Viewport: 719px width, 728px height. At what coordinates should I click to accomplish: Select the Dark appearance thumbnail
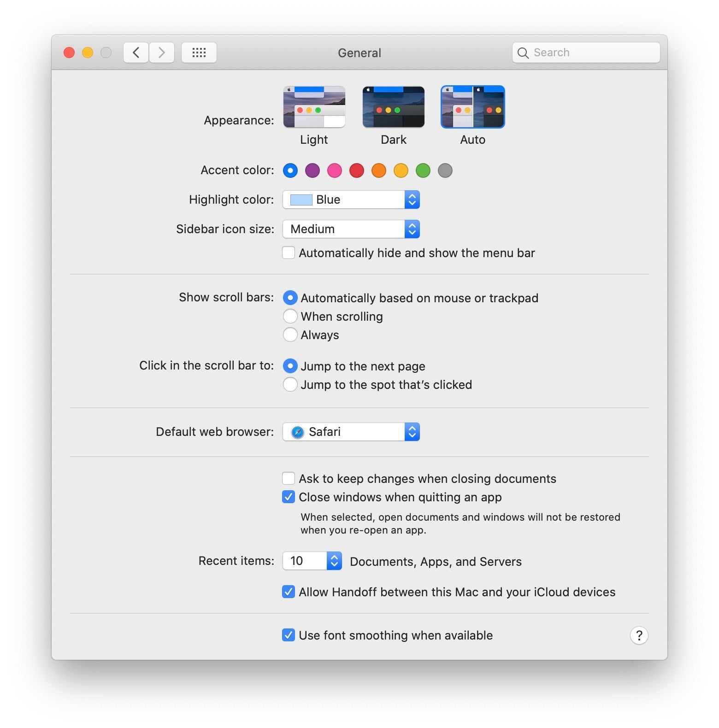[x=393, y=106]
